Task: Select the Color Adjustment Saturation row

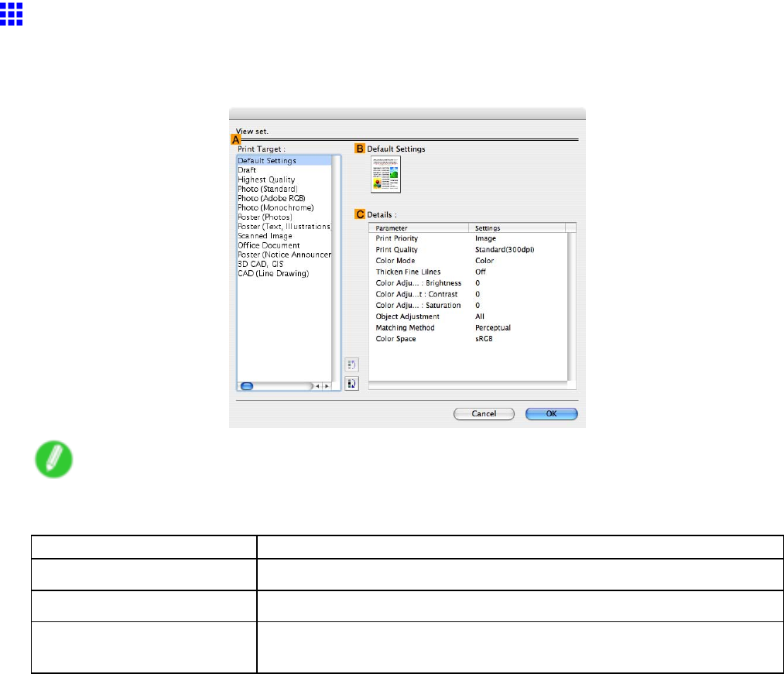Action: (468, 306)
